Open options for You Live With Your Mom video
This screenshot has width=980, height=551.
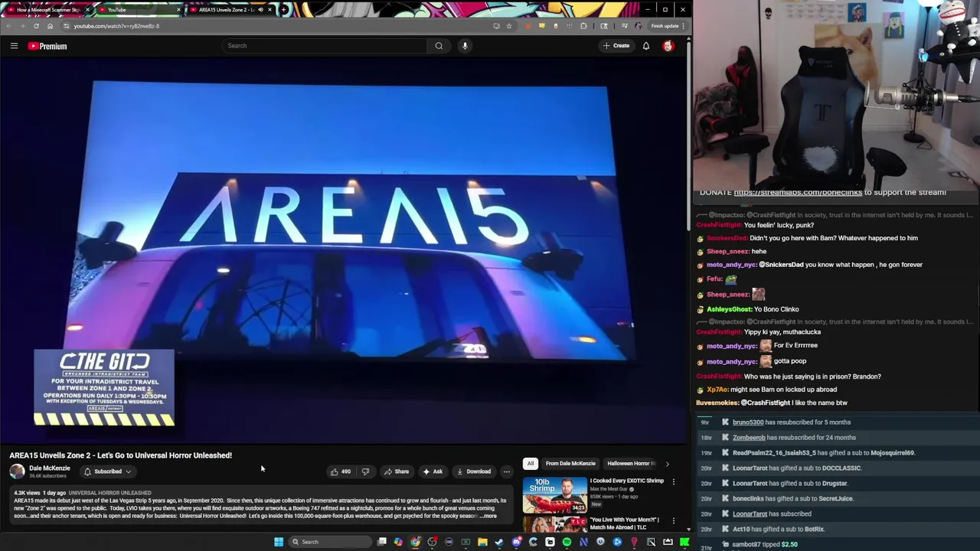(x=674, y=521)
